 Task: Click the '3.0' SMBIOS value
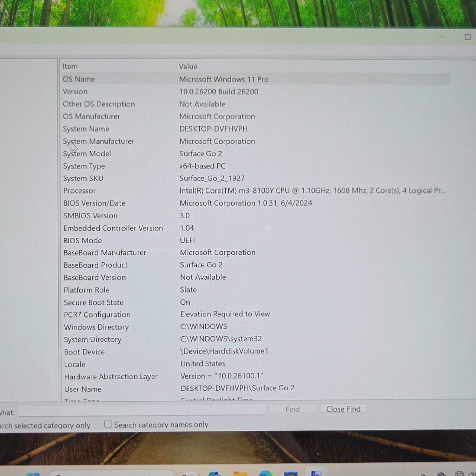pyautogui.click(x=185, y=215)
